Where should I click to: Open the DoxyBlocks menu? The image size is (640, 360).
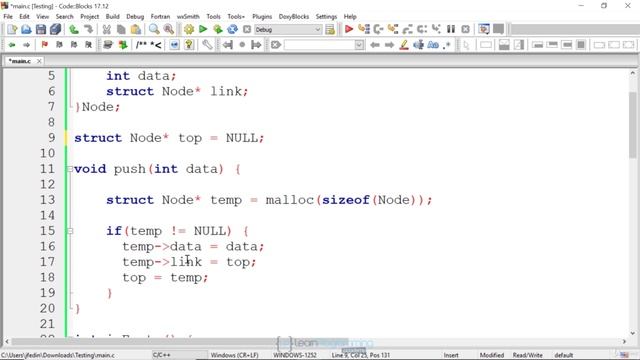tap(294, 16)
